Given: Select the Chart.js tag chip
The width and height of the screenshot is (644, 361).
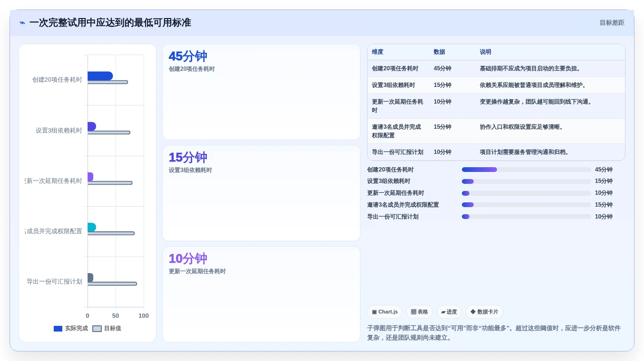Looking at the screenshot, I should pyautogui.click(x=385, y=312).
